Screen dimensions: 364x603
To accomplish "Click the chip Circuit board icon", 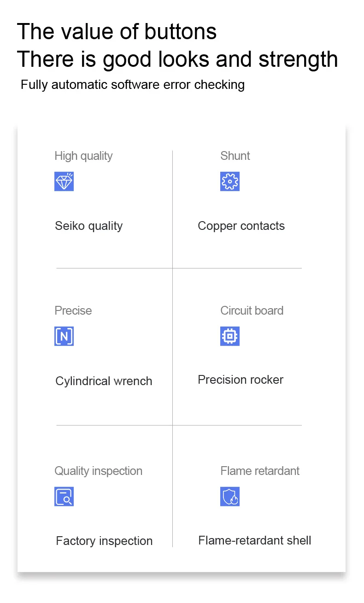I will pyautogui.click(x=230, y=336).
